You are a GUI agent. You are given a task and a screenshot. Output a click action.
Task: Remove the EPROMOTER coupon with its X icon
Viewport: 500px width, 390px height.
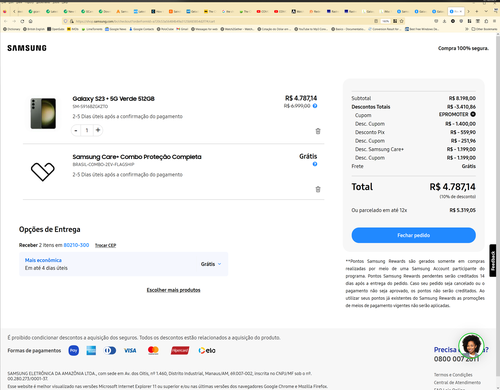pyautogui.click(x=473, y=114)
